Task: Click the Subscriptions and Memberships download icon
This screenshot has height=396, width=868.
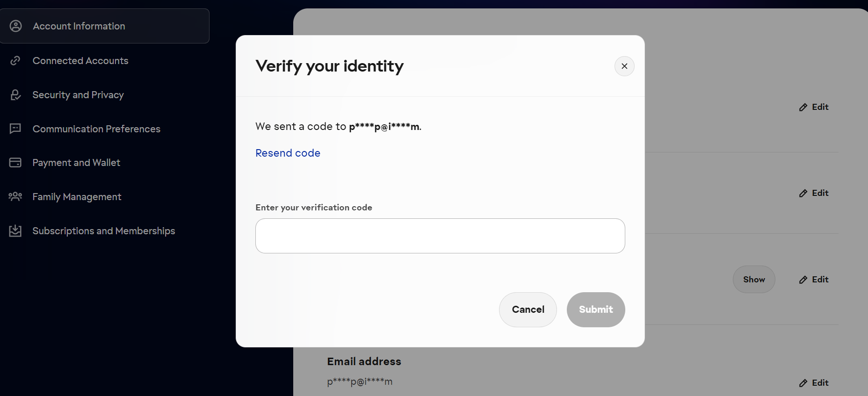Action: click(x=15, y=230)
